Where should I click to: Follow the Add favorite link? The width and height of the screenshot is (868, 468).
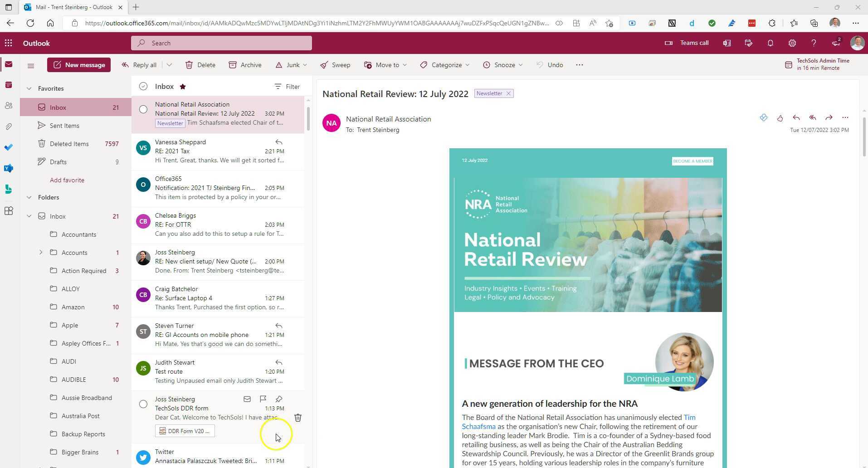[67, 180]
